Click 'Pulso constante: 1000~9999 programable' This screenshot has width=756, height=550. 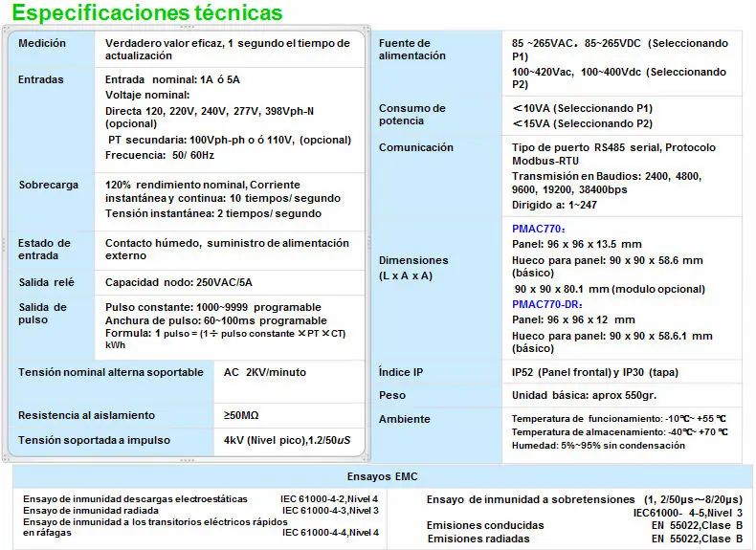pyautogui.click(x=213, y=307)
